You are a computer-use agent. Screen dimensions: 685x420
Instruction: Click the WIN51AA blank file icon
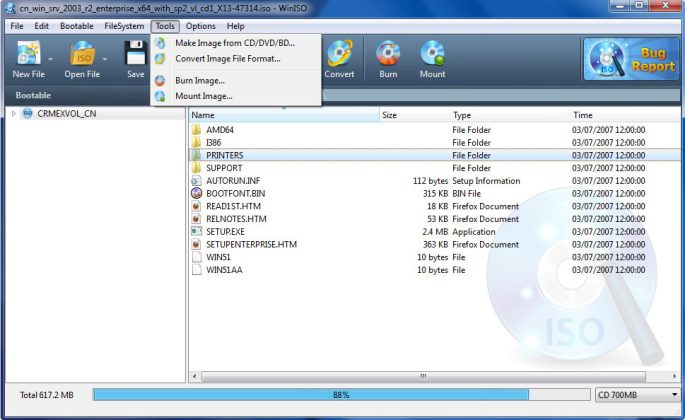click(197, 269)
